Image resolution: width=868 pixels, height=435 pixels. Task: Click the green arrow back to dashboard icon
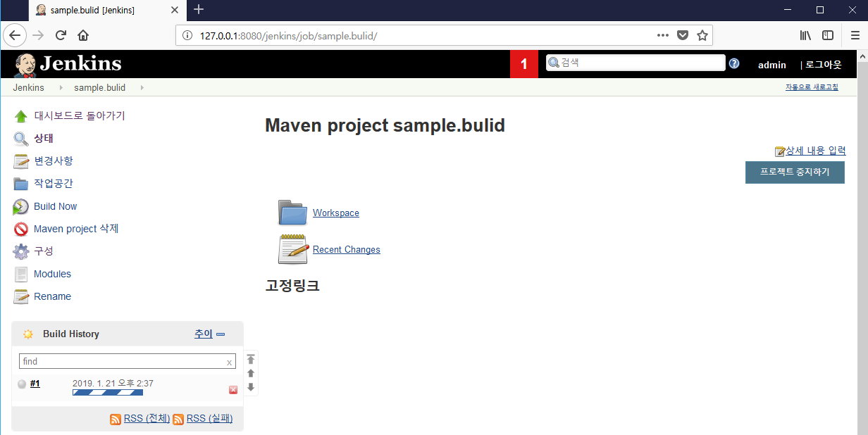21,116
